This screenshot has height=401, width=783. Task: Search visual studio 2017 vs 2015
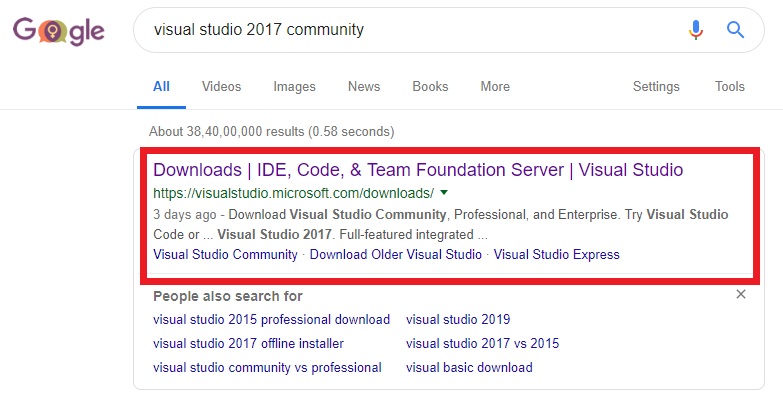[482, 344]
